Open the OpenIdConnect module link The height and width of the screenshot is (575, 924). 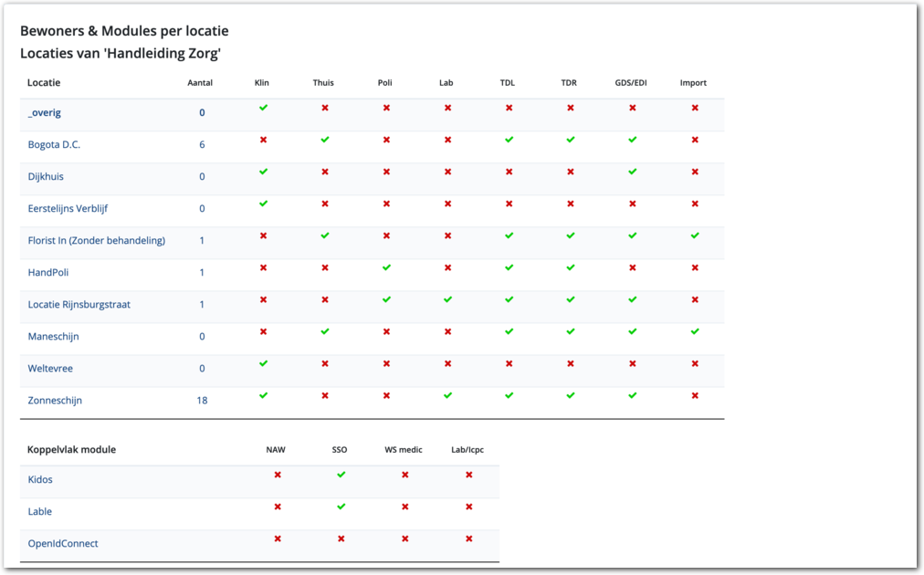(63, 544)
